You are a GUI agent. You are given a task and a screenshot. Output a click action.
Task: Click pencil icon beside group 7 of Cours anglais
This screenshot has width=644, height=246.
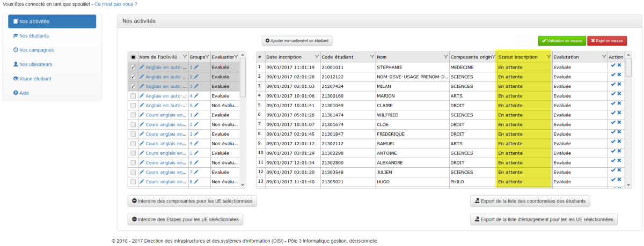(196, 173)
